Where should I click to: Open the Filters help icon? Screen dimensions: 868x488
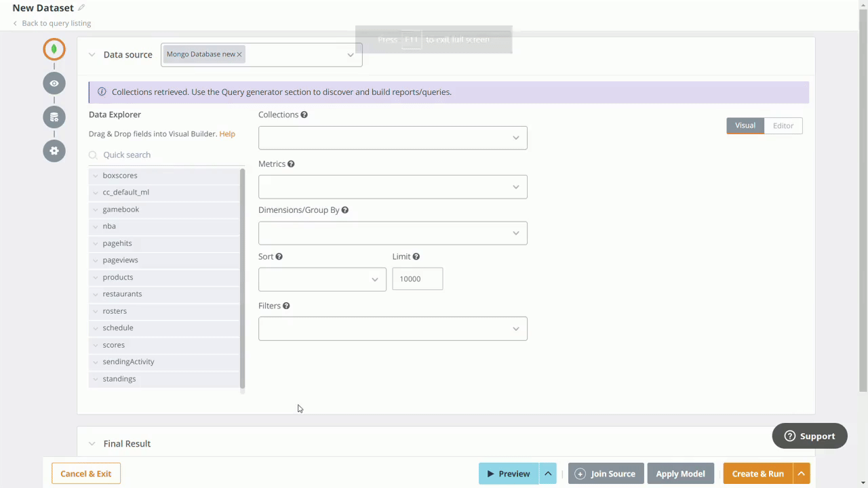(285, 306)
